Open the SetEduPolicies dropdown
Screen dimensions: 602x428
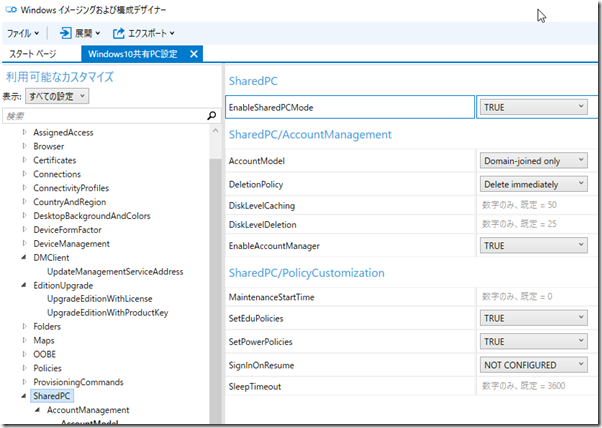533,318
